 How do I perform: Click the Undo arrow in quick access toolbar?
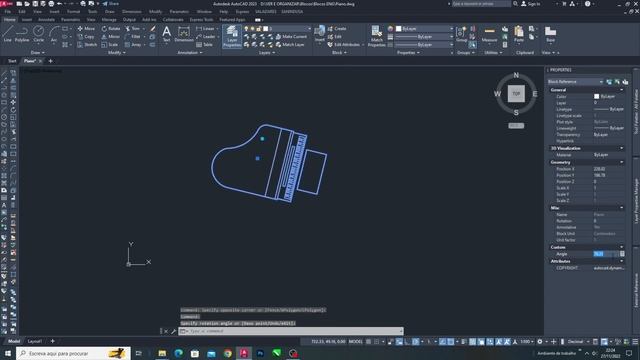[60, 4]
